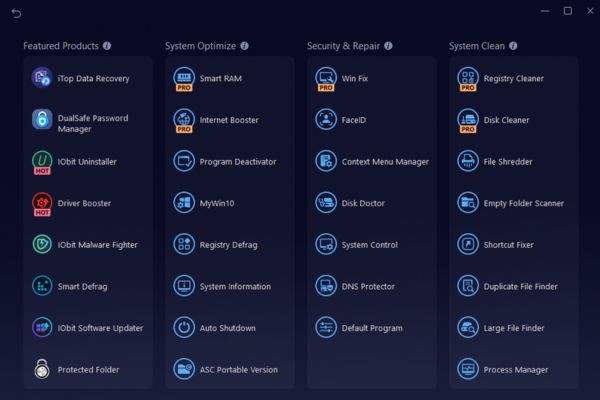Launch the DualSafe Password Manager icon
The height and width of the screenshot is (400, 600).
[42, 119]
